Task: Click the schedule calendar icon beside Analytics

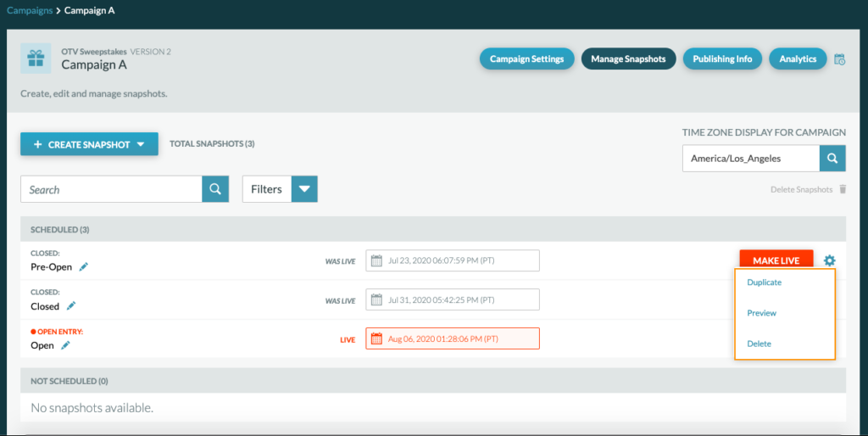Action: pyautogui.click(x=839, y=59)
